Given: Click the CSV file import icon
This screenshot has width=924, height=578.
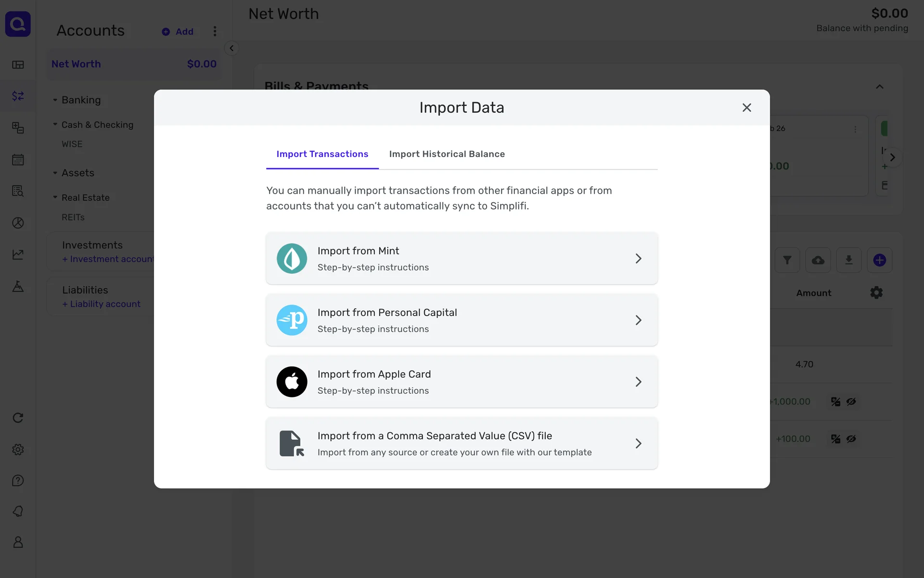Looking at the screenshot, I should click(292, 444).
